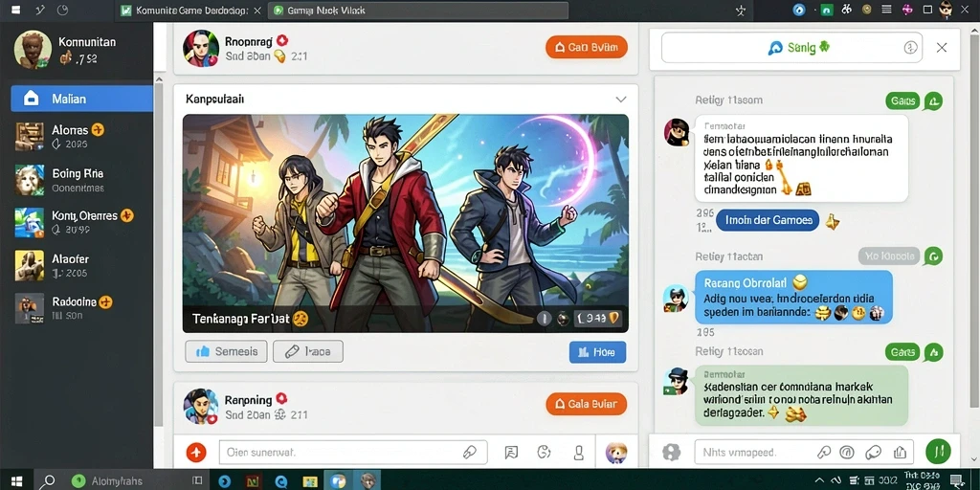The height and width of the screenshot is (490, 980).
Task: Expand the Sanlg search box options icon
Action: point(910,48)
